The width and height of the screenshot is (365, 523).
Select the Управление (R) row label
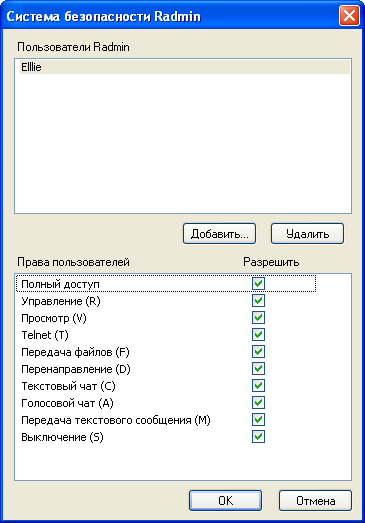61,301
